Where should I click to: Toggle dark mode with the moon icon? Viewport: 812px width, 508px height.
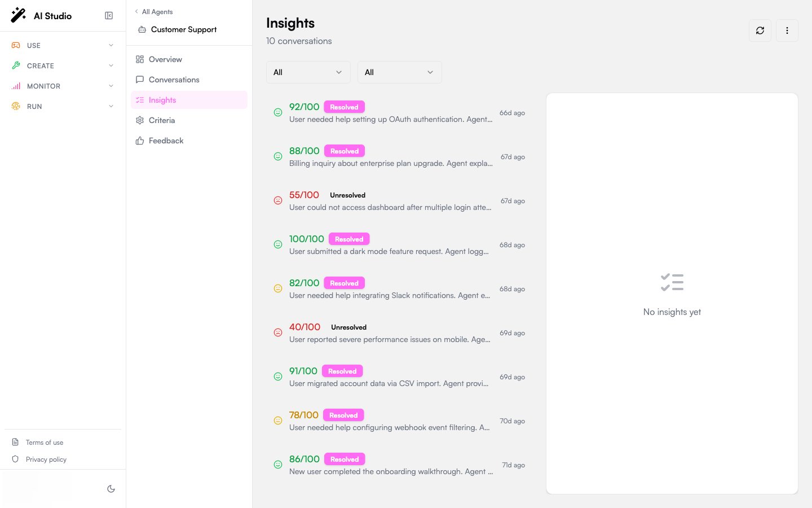coord(111,489)
